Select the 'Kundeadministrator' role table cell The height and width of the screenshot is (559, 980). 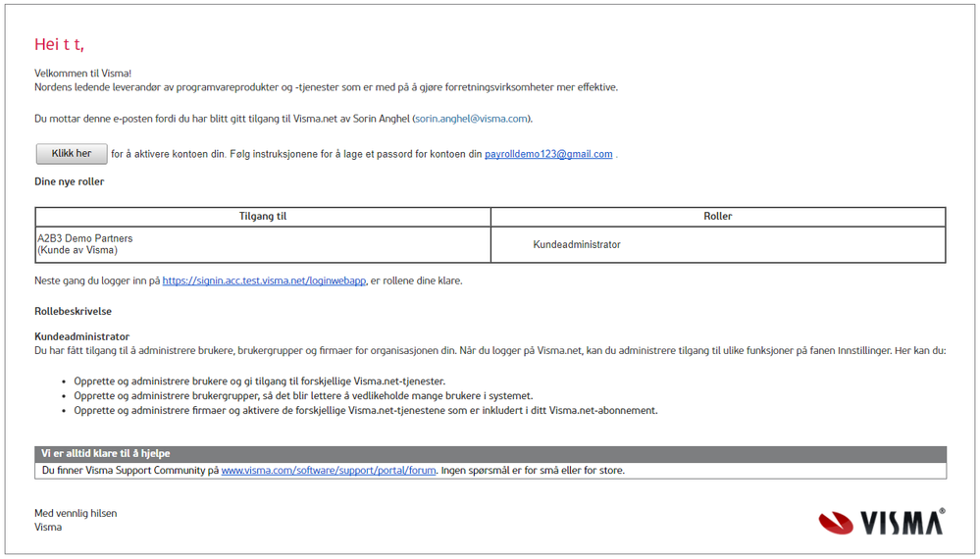pos(717,244)
